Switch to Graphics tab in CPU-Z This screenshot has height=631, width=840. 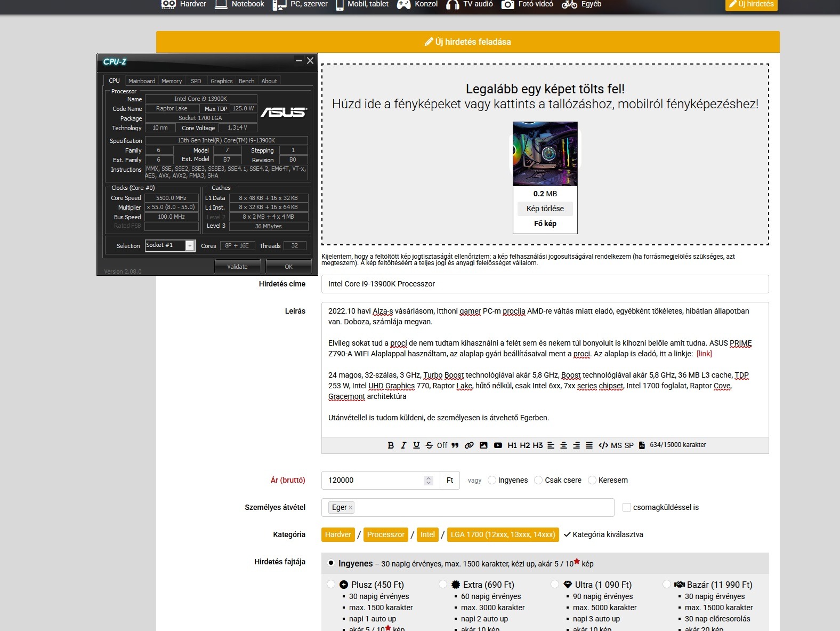tap(222, 81)
